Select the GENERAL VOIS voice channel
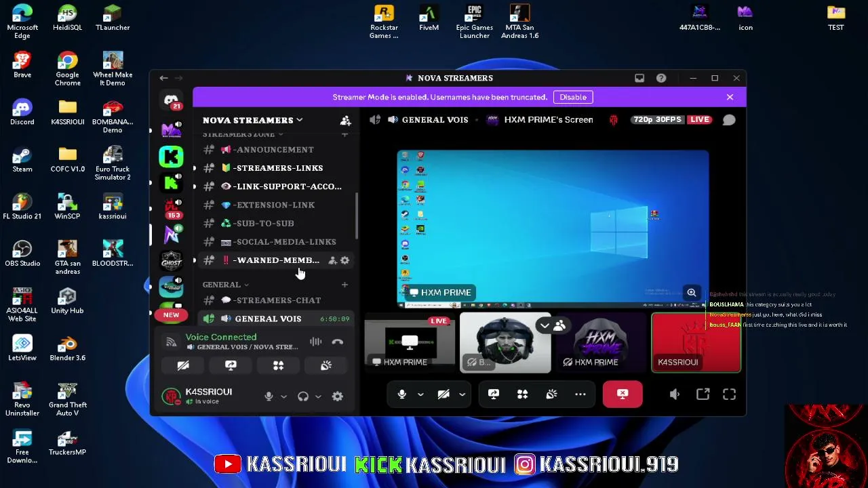The width and height of the screenshot is (868, 488). [x=275, y=319]
